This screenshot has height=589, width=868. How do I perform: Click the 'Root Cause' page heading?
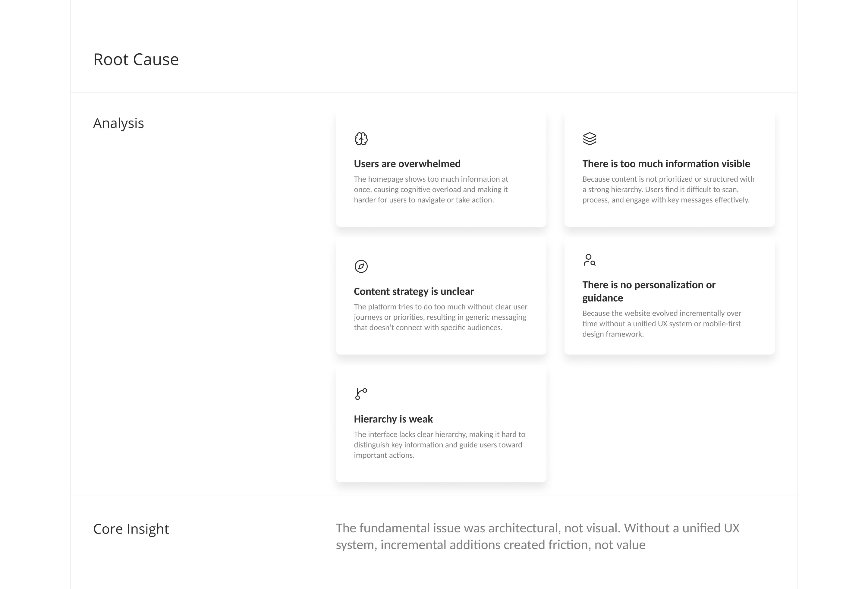[136, 59]
